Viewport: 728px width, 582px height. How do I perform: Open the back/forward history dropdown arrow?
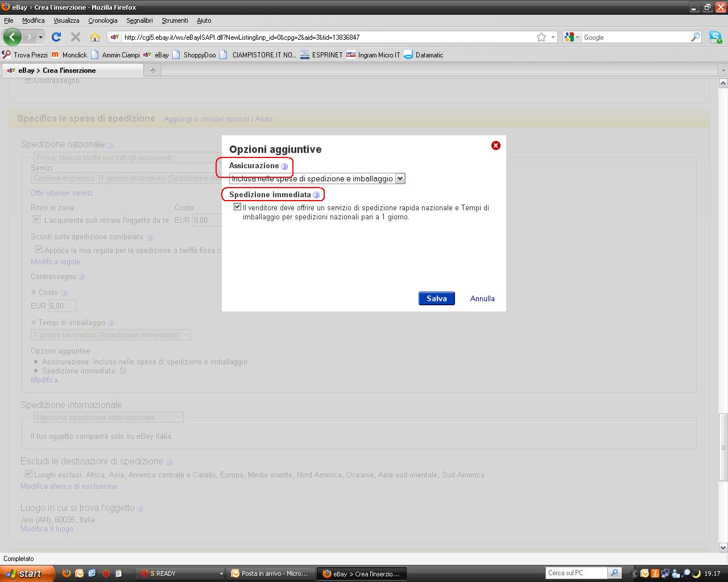point(40,38)
